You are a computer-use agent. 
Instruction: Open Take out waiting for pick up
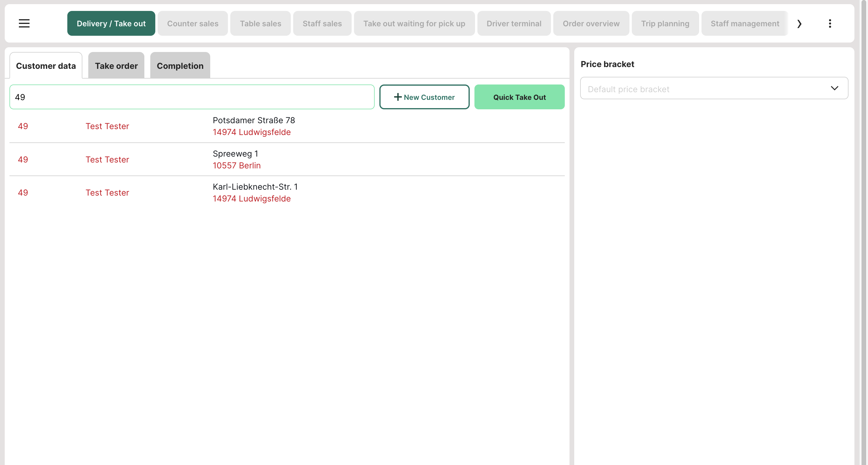[414, 24]
